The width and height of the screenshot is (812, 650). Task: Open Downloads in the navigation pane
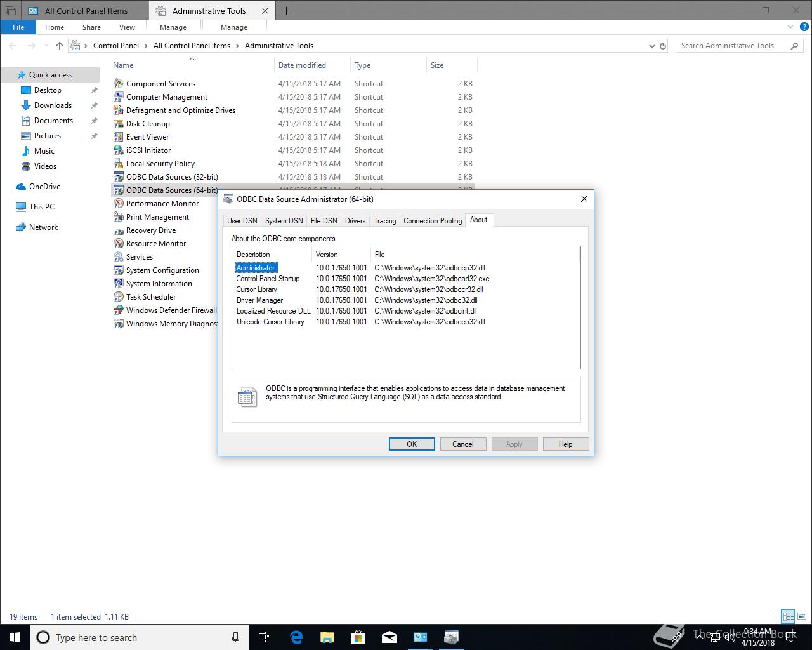click(x=53, y=105)
